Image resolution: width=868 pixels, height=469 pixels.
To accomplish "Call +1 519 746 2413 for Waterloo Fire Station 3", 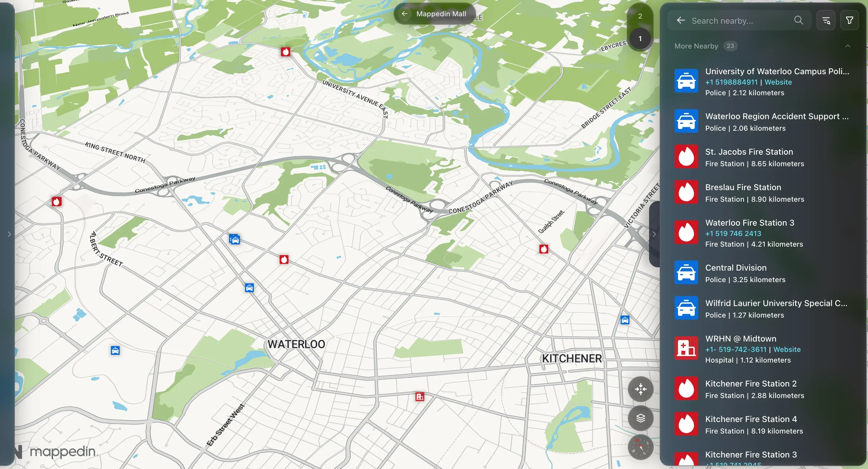I will (733, 233).
